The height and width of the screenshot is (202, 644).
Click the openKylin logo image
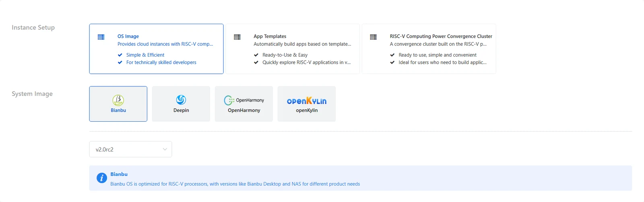click(307, 100)
